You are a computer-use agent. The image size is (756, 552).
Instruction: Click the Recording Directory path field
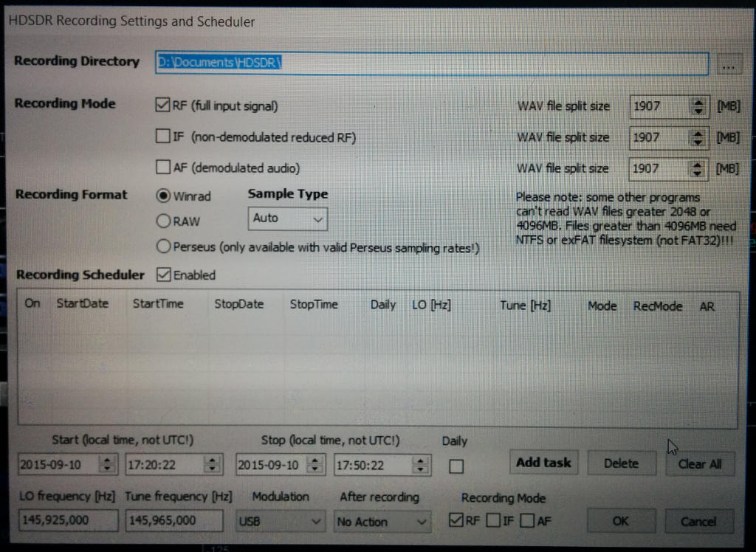(431, 63)
